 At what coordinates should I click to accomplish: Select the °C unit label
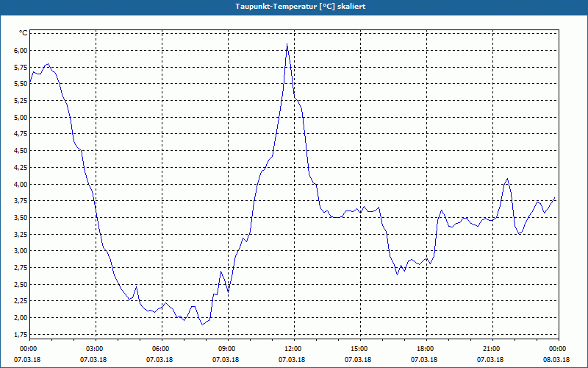coord(24,33)
